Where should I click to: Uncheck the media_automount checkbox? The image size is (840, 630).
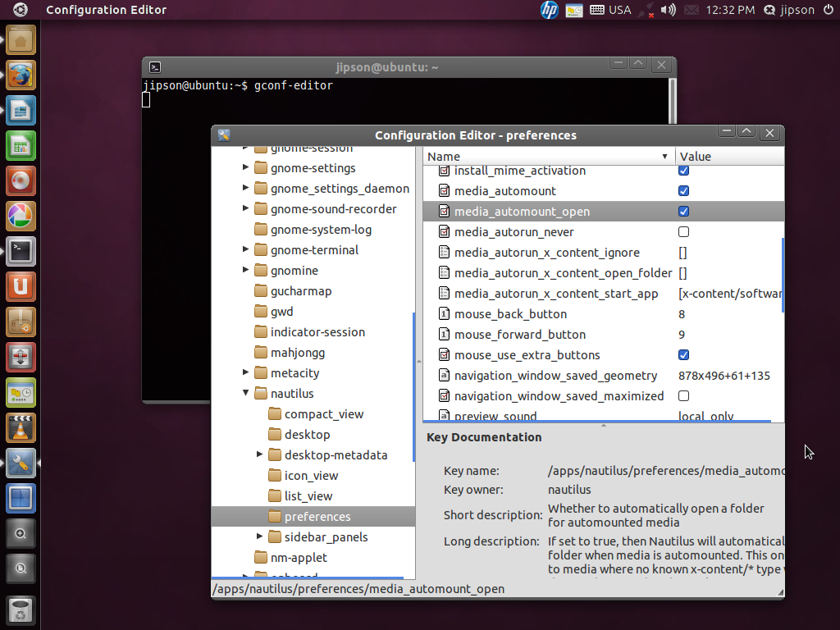click(x=683, y=190)
